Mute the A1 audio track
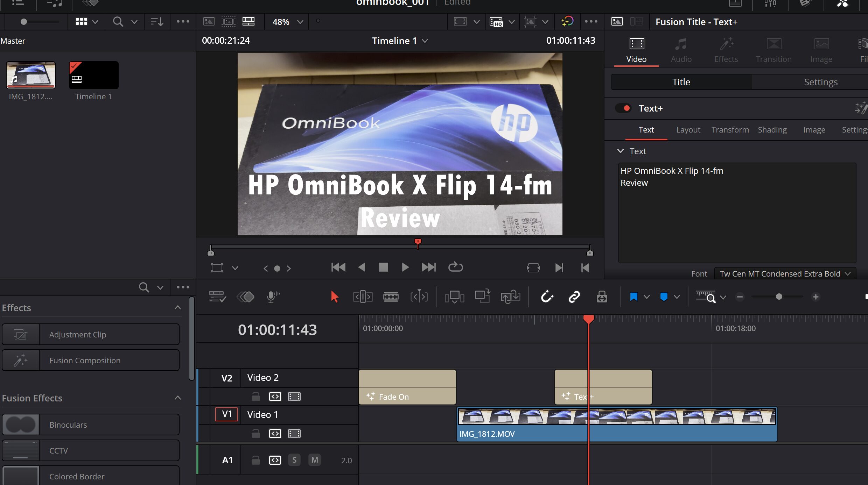This screenshot has height=485, width=868. click(x=315, y=460)
